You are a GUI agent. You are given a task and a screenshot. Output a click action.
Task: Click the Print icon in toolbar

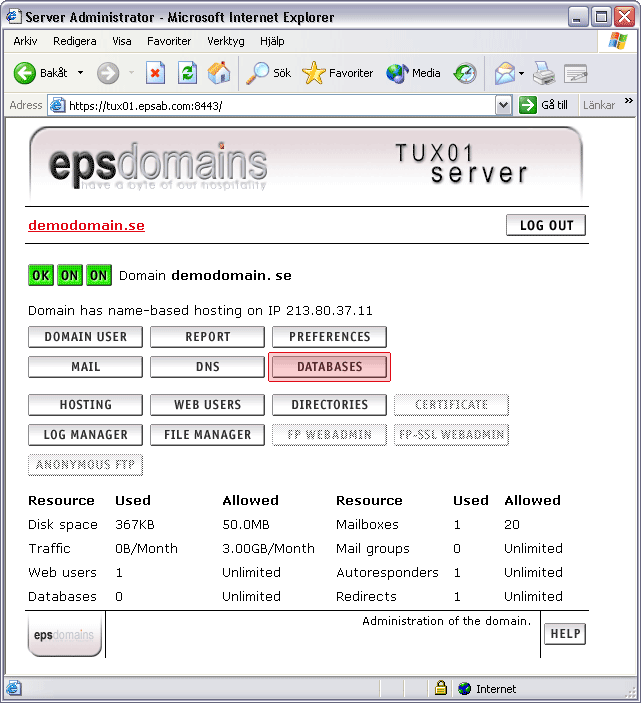tap(543, 73)
